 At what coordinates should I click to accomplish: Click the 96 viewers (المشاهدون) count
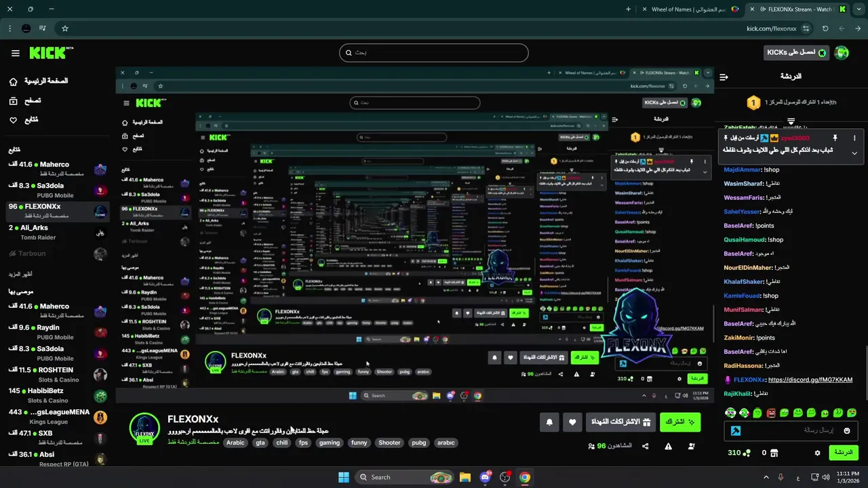coord(610,446)
